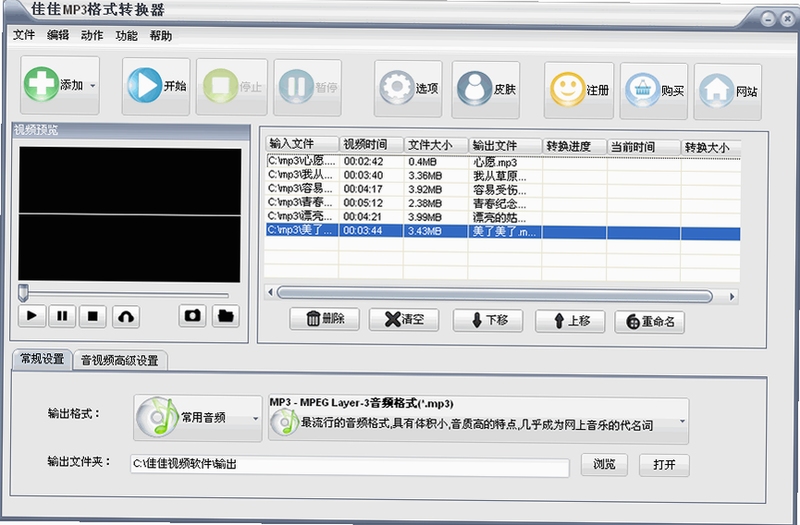Move the file up with 上移
800x525 pixels.
[570, 321]
